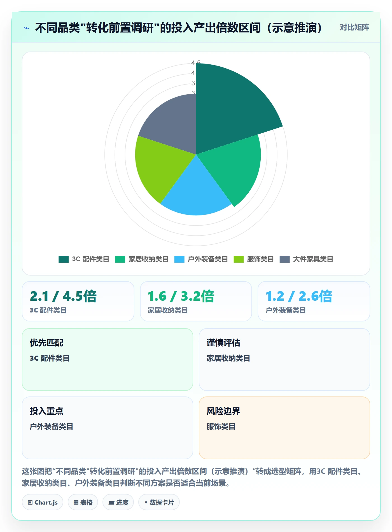
Task: Click the chart title heading text
Action: [x=179, y=28]
